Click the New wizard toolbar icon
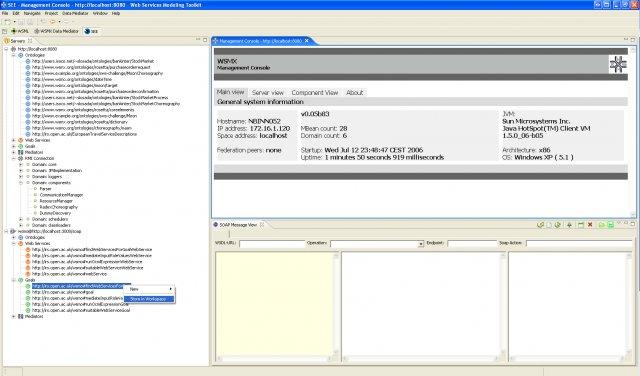This screenshot has width=640, height=376. point(7,22)
